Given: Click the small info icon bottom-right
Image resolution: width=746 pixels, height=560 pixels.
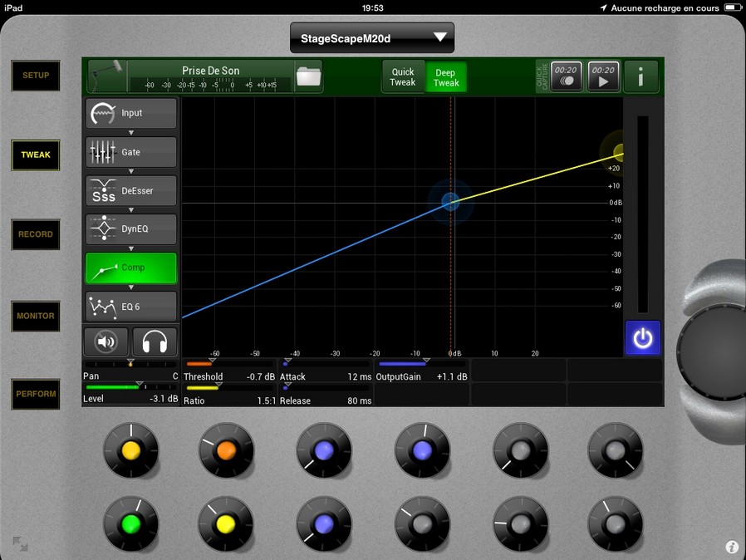Looking at the screenshot, I should (x=732, y=547).
